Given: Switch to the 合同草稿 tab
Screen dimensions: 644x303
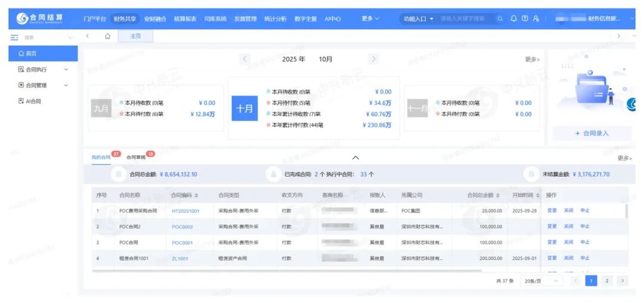Looking at the screenshot, I should pyautogui.click(x=136, y=157).
